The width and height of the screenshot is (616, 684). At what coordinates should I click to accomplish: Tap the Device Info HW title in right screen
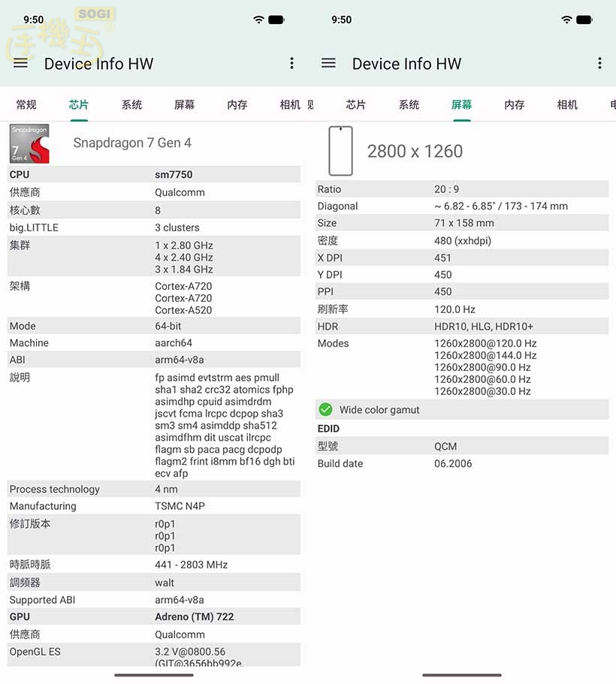(x=406, y=64)
